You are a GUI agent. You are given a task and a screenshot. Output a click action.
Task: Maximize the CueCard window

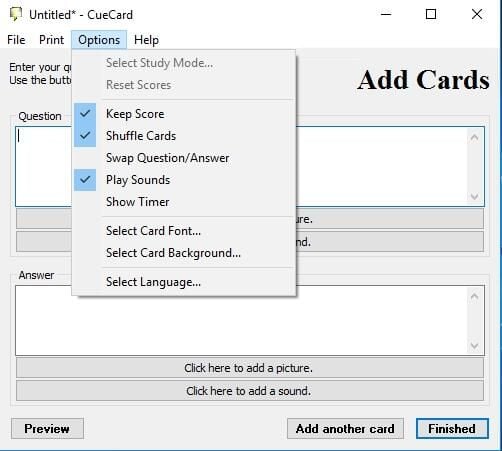tap(431, 14)
